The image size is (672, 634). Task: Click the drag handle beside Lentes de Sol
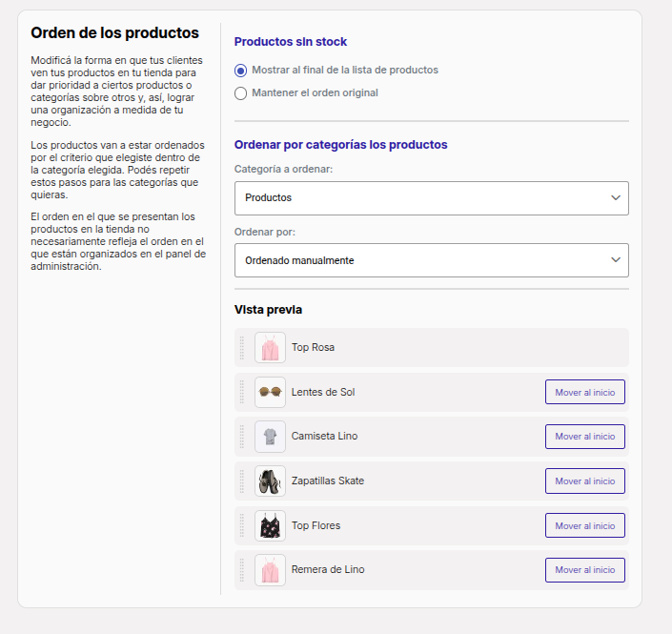click(242, 392)
